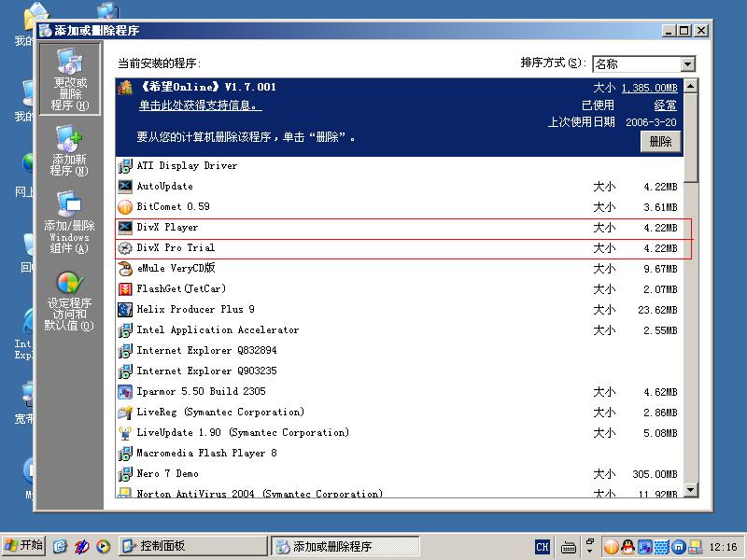
Task: Click the LiveUpdate 1.90 icon
Action: pyautogui.click(x=125, y=432)
